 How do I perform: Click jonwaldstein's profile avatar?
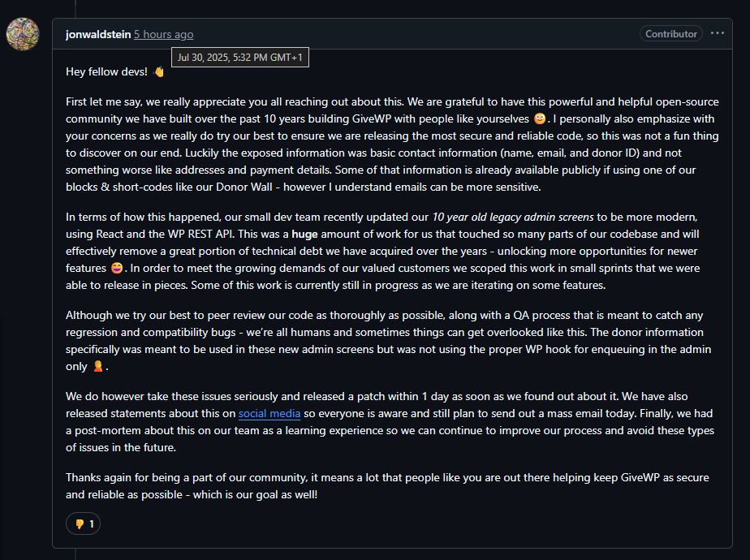coord(23,33)
